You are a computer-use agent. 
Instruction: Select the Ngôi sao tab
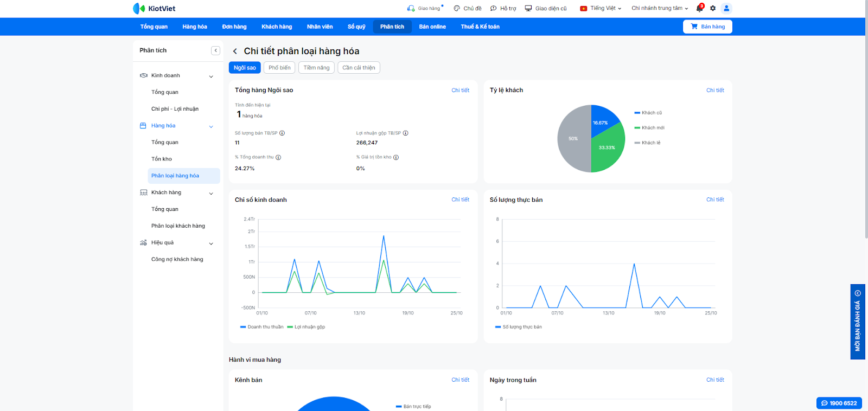tap(245, 68)
